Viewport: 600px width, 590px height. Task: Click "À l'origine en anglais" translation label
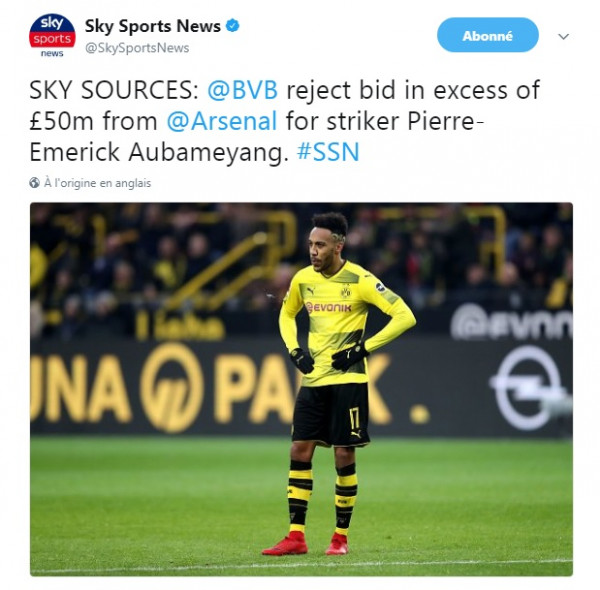(98, 183)
